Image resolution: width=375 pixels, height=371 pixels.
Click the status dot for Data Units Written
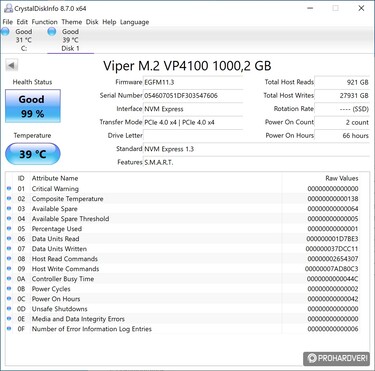click(x=9, y=248)
